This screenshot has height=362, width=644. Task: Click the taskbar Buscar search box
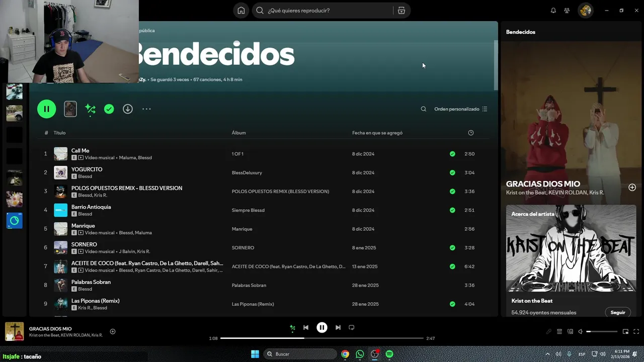(x=300, y=354)
